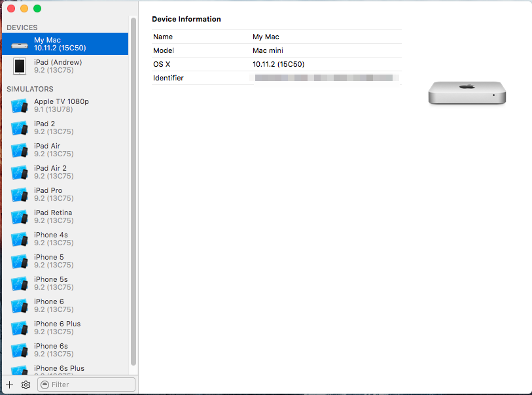
Task: Click the iPhone 6 simulator icon
Action: (20, 305)
